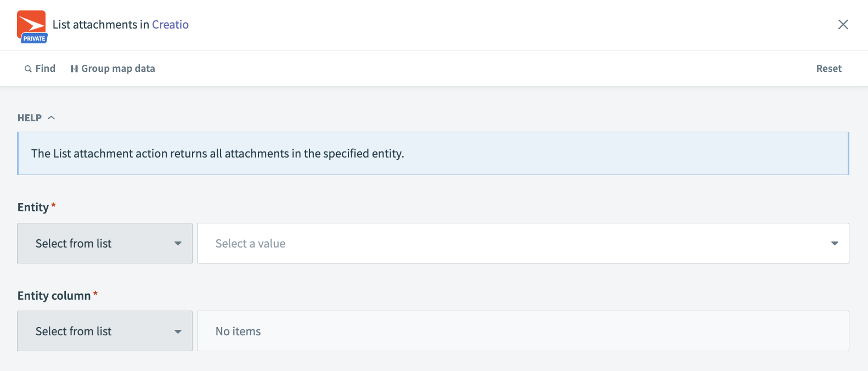Click the Entity required-field label

tap(35, 207)
